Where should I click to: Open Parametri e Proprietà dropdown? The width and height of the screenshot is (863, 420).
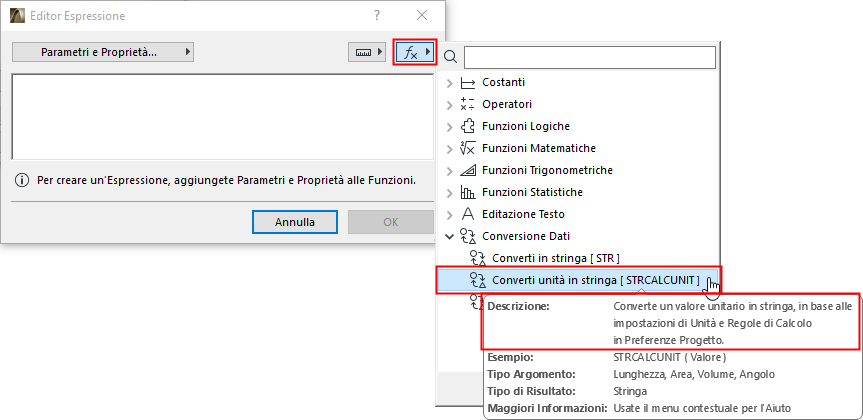[x=103, y=51]
